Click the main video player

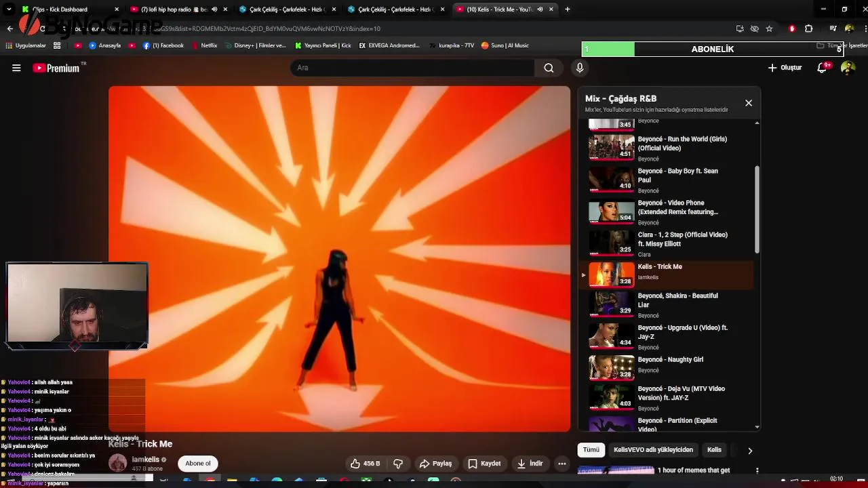coord(339,259)
